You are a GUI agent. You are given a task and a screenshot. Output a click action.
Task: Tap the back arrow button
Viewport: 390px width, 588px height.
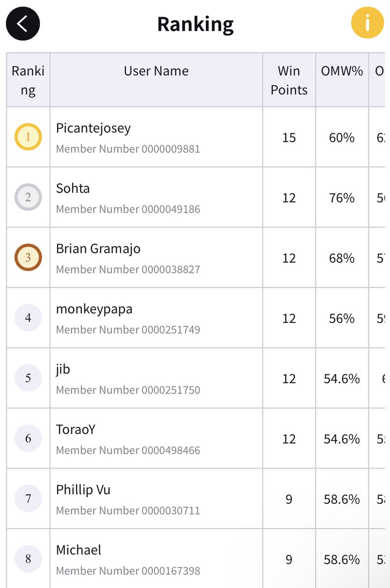[23, 23]
